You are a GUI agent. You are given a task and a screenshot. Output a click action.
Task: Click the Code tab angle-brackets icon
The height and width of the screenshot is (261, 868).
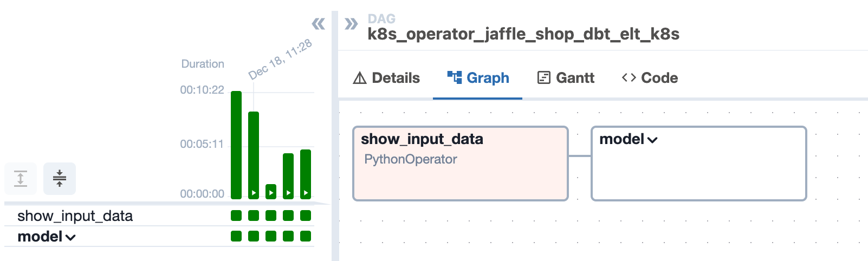pyautogui.click(x=629, y=78)
